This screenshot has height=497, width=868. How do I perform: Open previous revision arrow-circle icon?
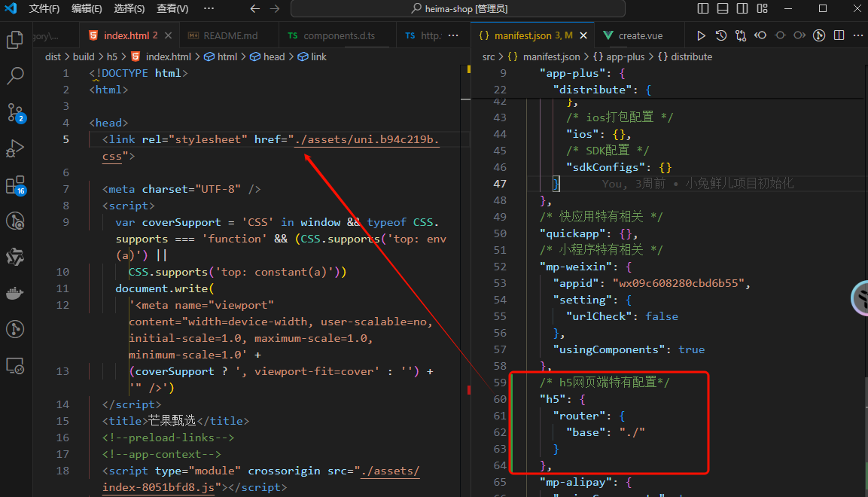[760, 35]
